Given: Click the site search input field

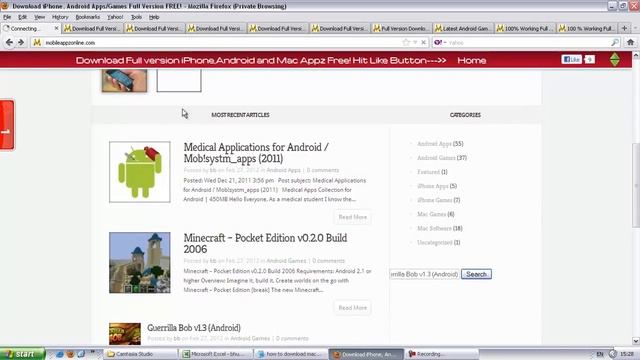Looking at the screenshot, I should pyautogui.click(x=424, y=274).
